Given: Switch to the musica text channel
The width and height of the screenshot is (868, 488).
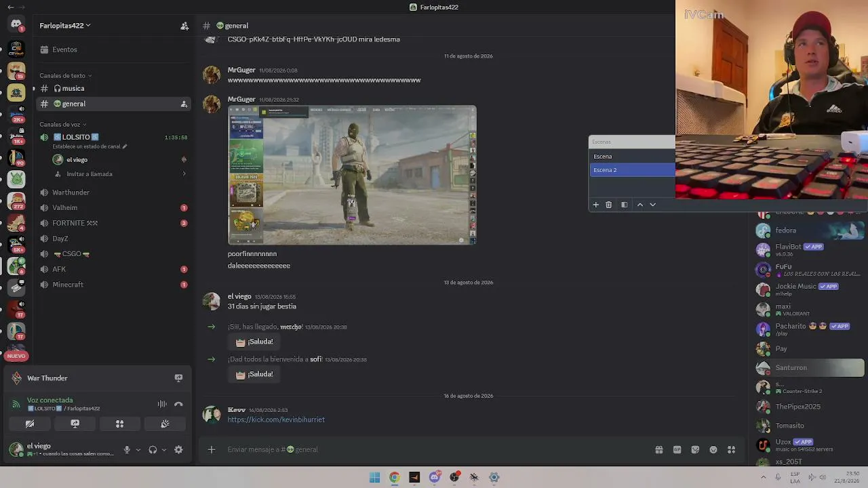Looking at the screenshot, I should click(x=114, y=89).
